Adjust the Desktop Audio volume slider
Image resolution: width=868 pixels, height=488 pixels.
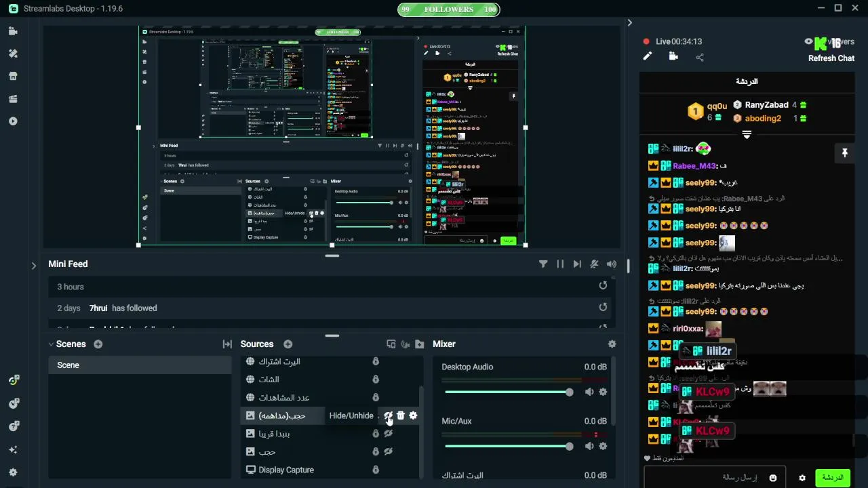coord(509,392)
